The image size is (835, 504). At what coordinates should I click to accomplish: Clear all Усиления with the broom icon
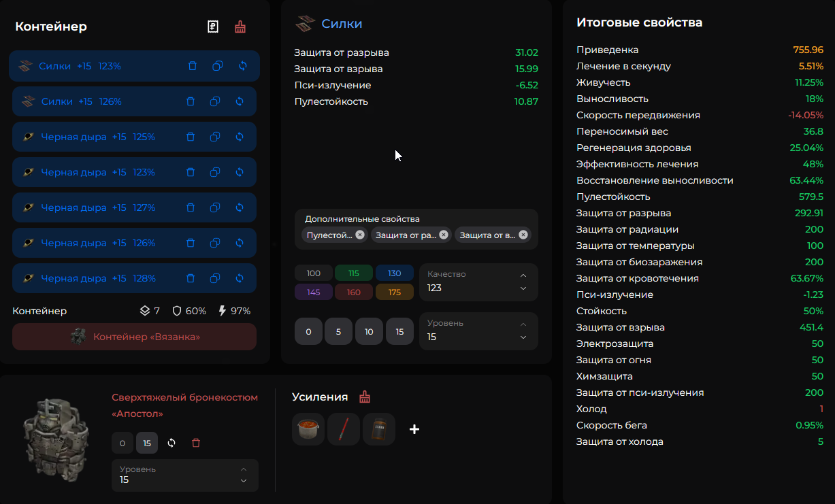[x=365, y=397]
